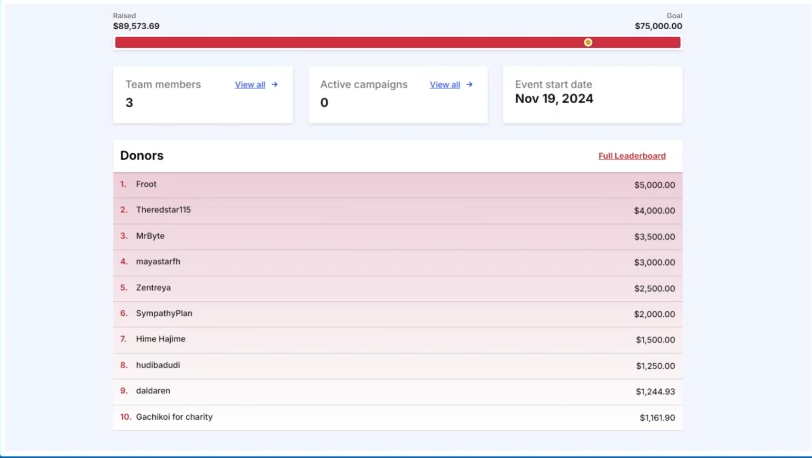Viewport: 812px width, 458px height.
Task: Click the yellow goal marker on progress bar
Action: 588,42
